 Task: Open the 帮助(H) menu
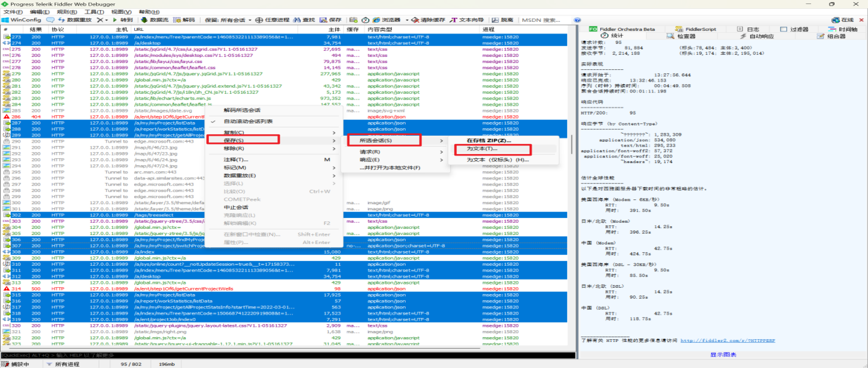click(x=149, y=12)
